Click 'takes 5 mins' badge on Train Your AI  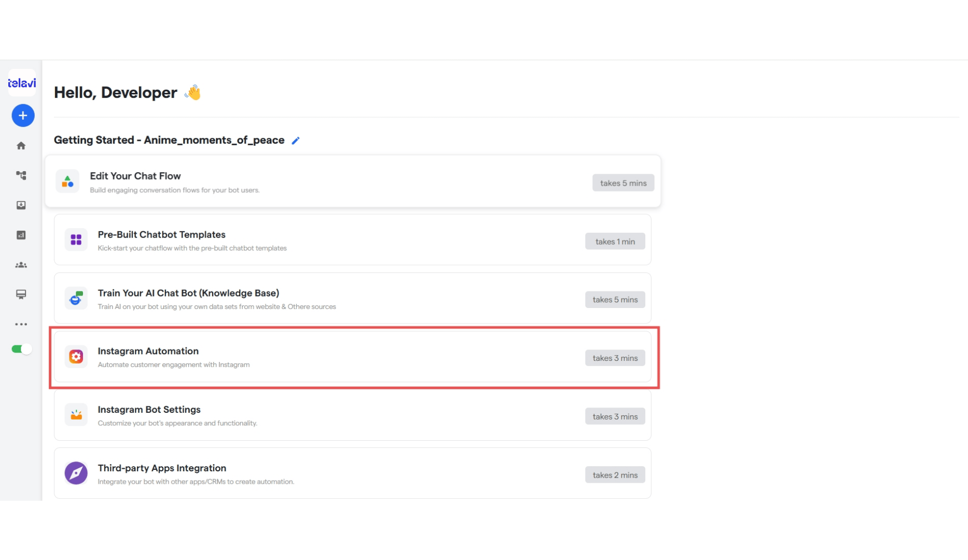615,300
